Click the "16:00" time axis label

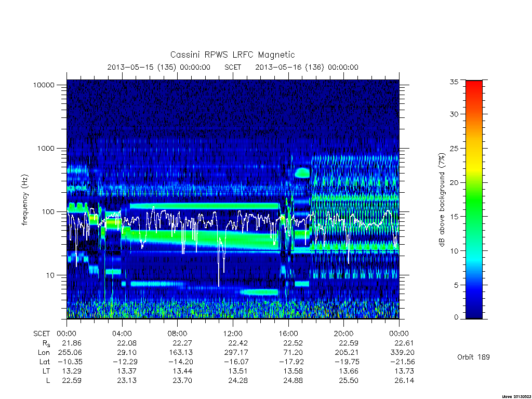(288, 334)
